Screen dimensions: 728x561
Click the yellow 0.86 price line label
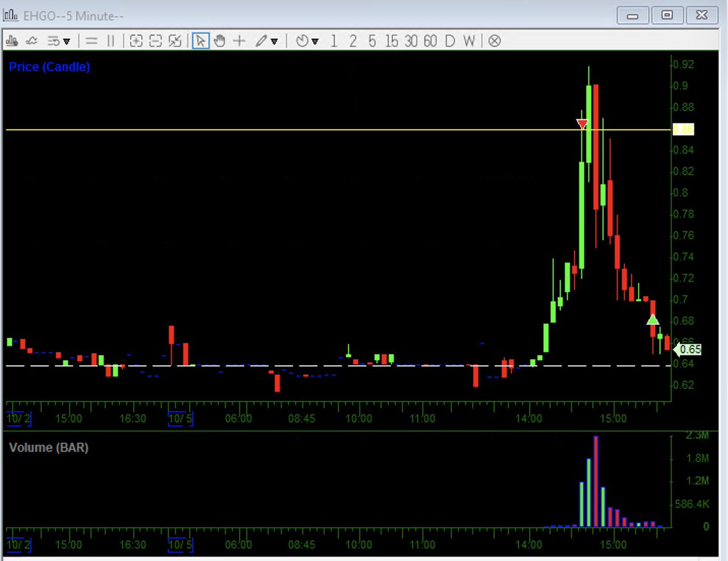coord(683,129)
